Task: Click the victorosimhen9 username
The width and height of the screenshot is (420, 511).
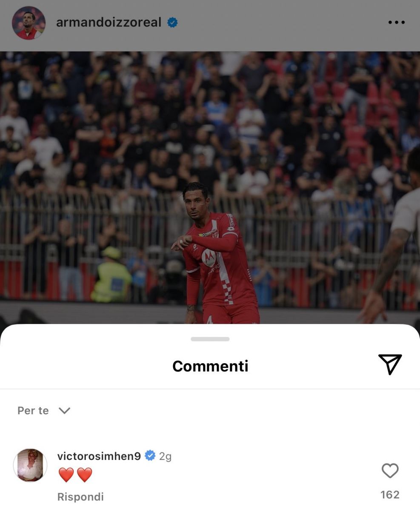Action: [x=99, y=456]
